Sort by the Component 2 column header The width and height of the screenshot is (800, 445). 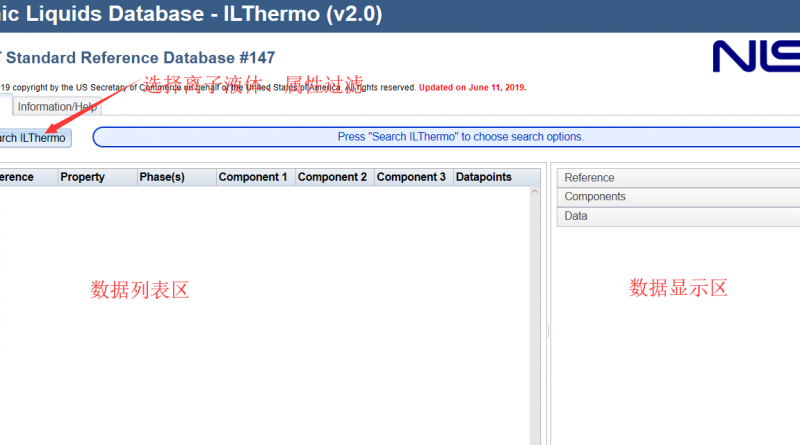(335, 177)
